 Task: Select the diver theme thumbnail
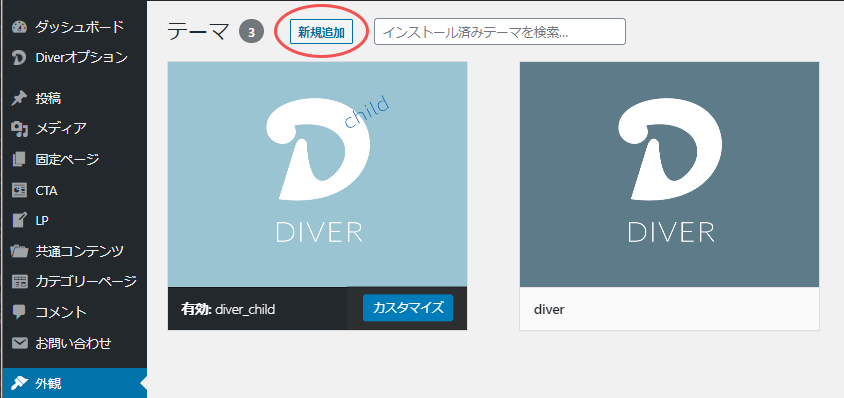[669, 174]
